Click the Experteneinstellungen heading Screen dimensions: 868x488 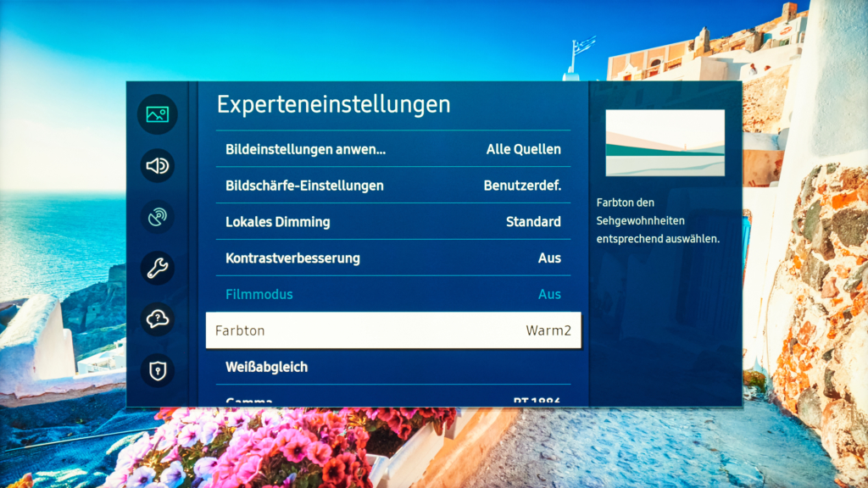coord(333,105)
